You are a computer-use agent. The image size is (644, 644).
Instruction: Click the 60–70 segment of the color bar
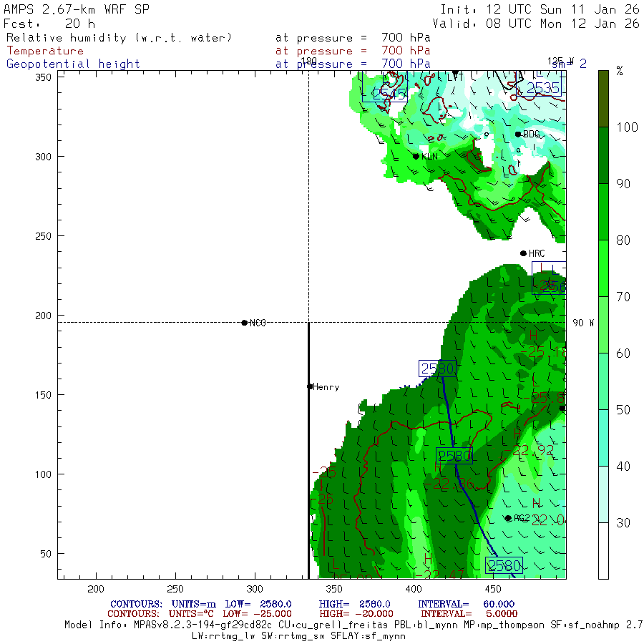coord(603,325)
